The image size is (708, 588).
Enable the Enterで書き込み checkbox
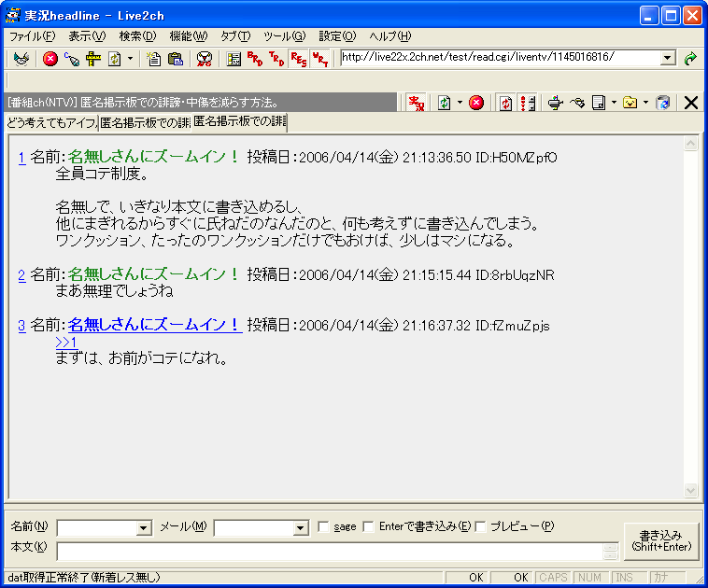click(x=368, y=526)
